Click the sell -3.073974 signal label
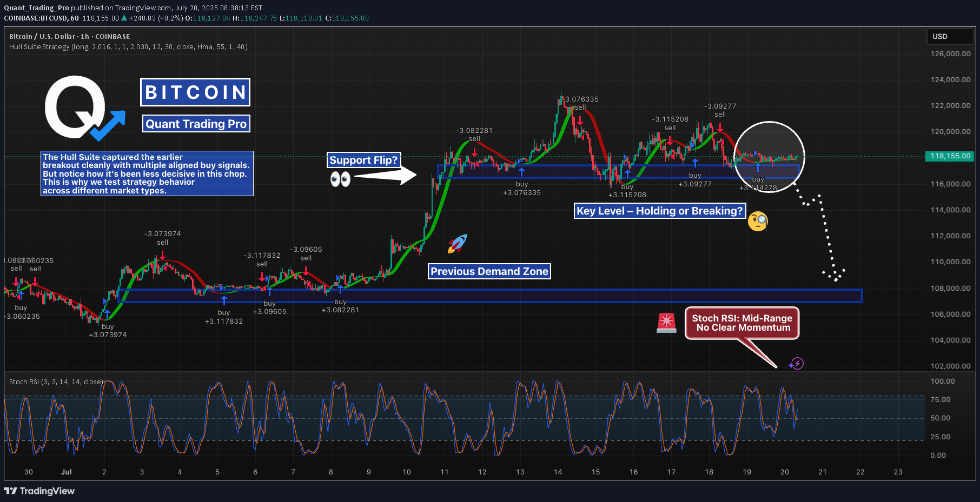Viewport: 980px width, 502px height. [163, 238]
